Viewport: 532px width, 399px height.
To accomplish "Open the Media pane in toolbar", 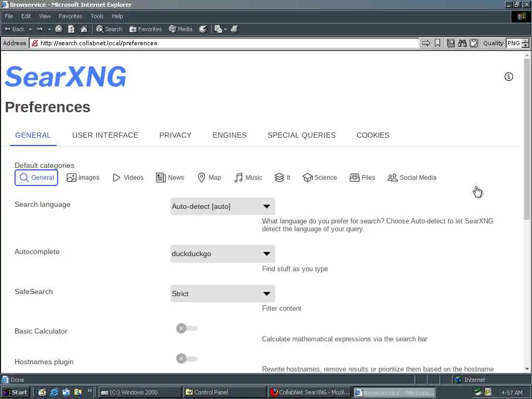I will click(181, 29).
